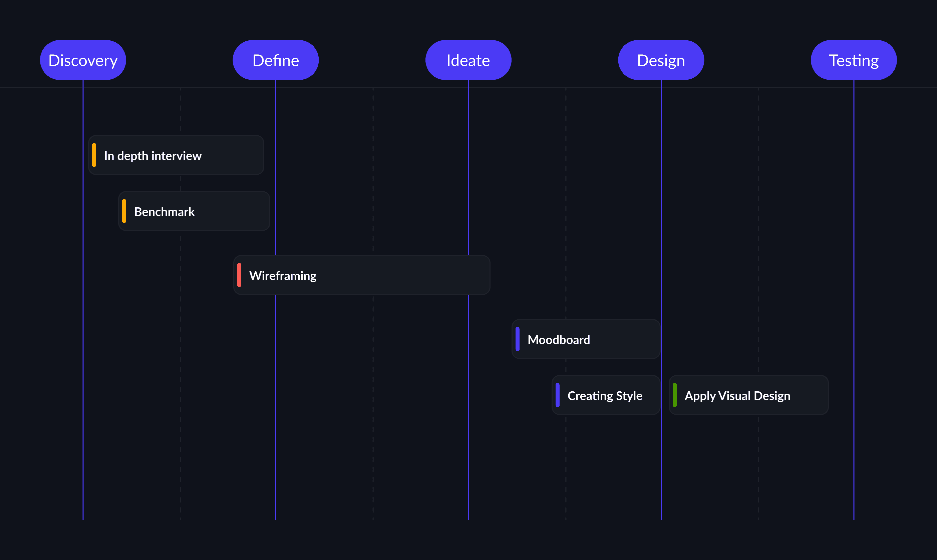Click orange color marker on In depth interview

click(x=94, y=155)
